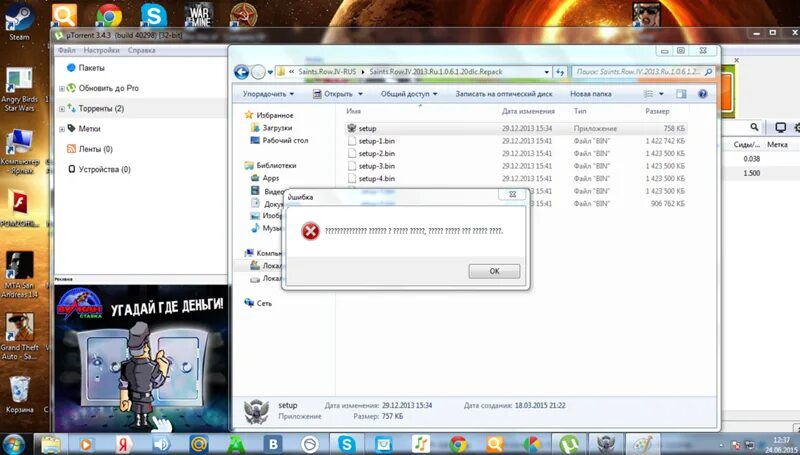
Task: Open the Apps library
Action: 270,178
